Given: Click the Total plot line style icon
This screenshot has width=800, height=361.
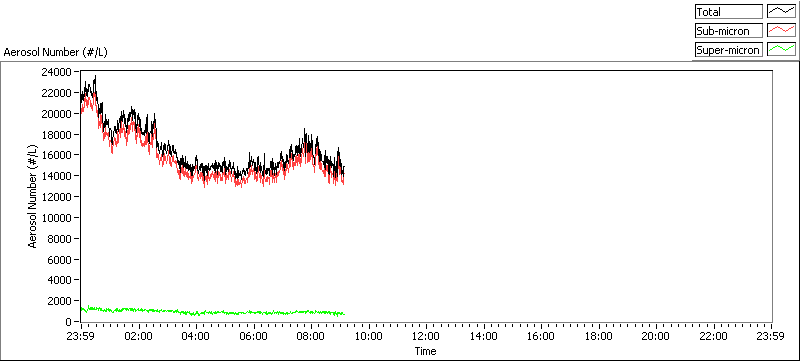Looking at the screenshot, I should tap(781, 11).
